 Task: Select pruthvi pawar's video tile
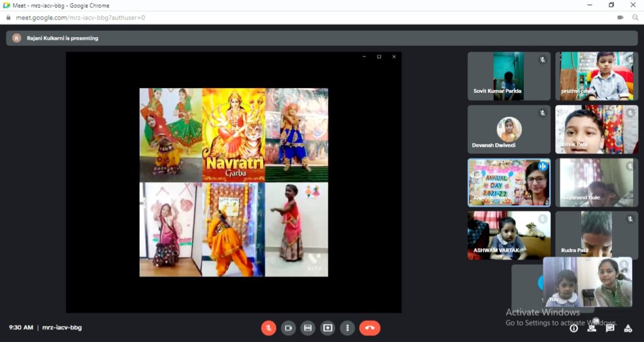[596, 76]
